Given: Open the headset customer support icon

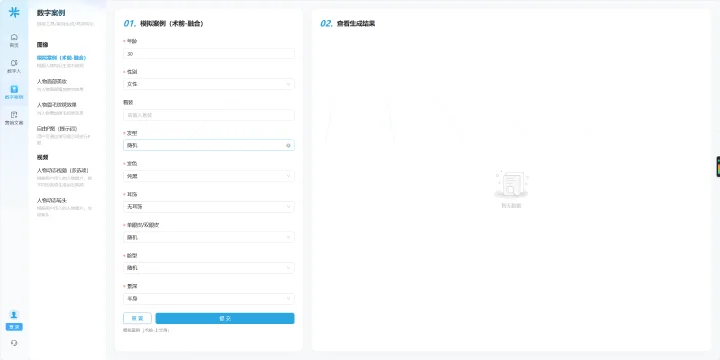Looking at the screenshot, I should pos(14,343).
